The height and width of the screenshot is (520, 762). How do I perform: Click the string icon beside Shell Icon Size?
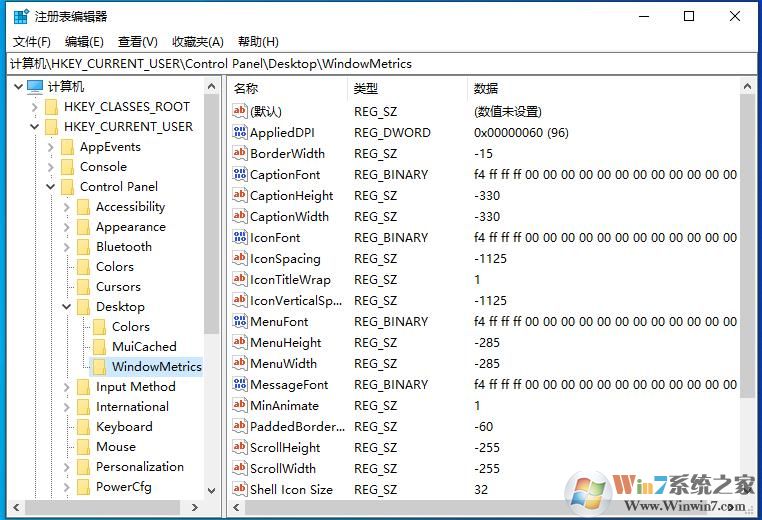240,489
